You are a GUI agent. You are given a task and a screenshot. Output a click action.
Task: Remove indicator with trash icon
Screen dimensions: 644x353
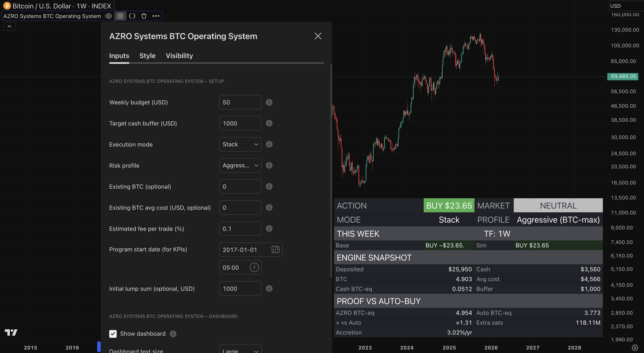[x=144, y=16]
